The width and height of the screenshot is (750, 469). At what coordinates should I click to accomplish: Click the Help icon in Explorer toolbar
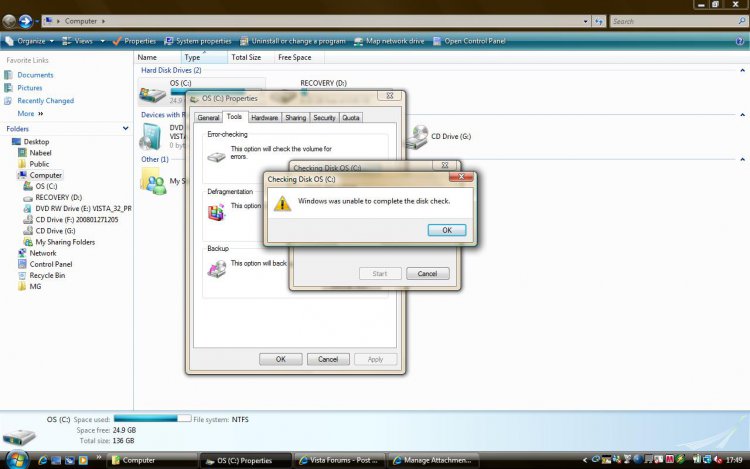point(739,41)
